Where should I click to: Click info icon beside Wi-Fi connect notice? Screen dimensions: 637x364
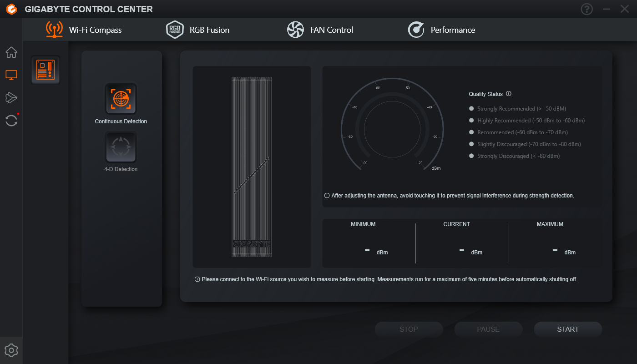197,279
